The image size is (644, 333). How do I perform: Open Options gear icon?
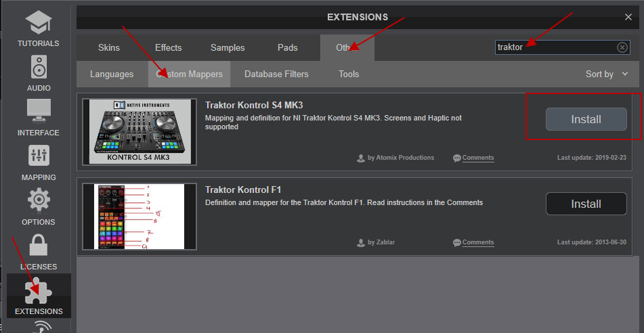[39, 200]
